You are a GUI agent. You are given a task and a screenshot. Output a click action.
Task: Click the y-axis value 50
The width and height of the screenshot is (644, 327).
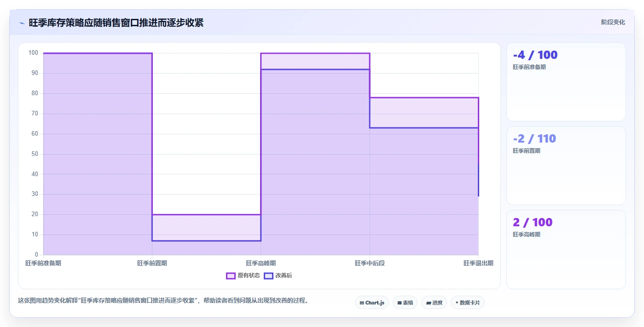[x=35, y=154]
